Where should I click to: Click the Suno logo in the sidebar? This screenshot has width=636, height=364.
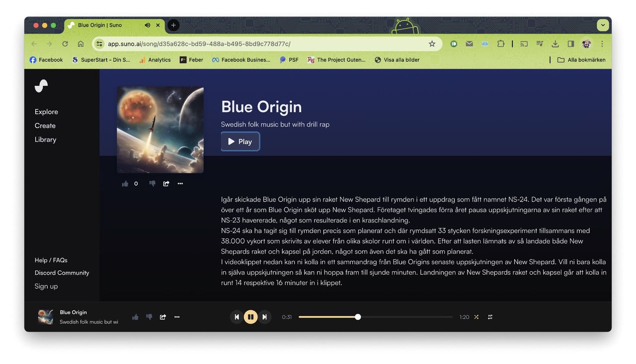pyautogui.click(x=41, y=86)
